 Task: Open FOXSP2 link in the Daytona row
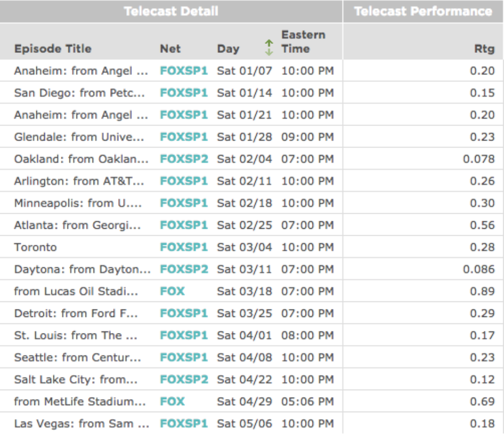(184, 269)
